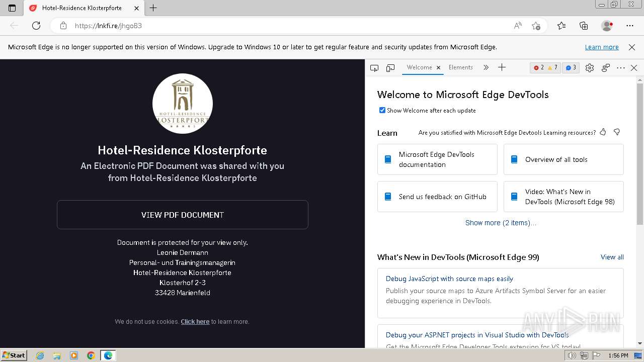Toggle device emulation in DevTools

(390, 67)
